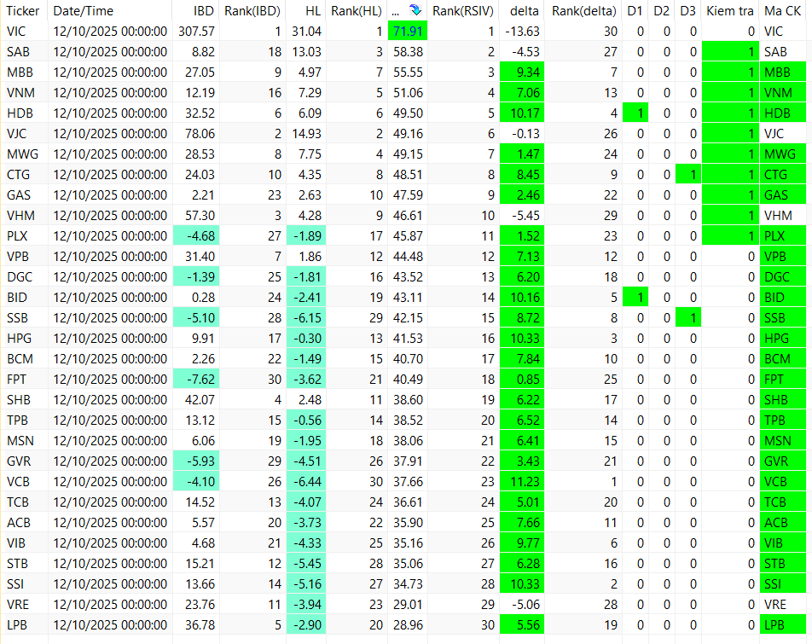Click the Rank(delta) column header
Image resolution: width=812 pixels, height=644 pixels.
click(x=583, y=10)
